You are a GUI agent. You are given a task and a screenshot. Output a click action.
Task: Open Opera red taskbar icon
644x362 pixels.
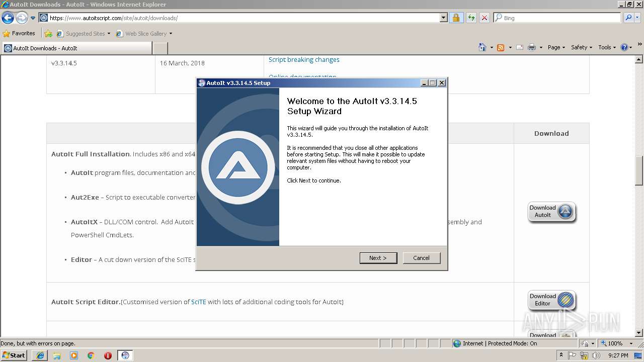[108, 355]
